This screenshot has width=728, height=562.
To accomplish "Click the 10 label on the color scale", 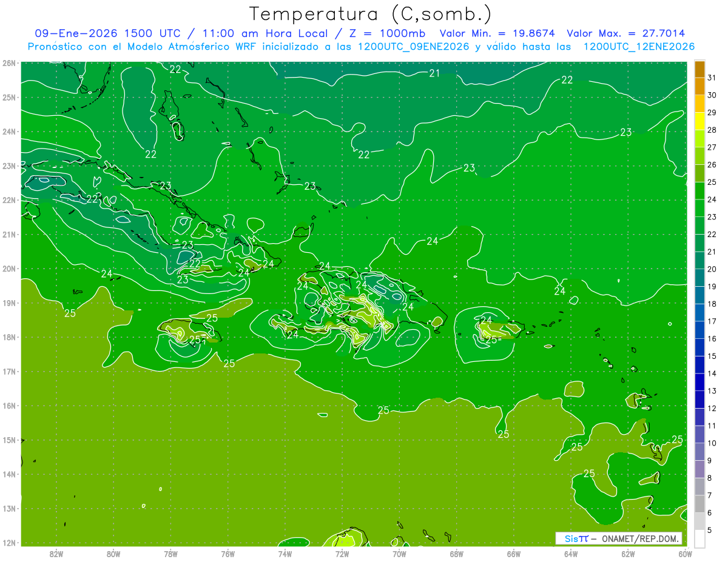I will click(x=712, y=443).
